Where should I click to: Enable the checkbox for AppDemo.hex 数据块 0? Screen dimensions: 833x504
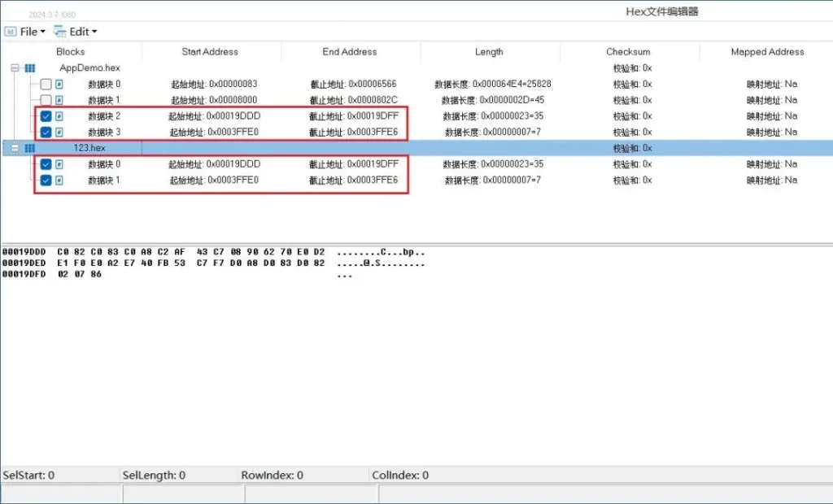(46, 85)
